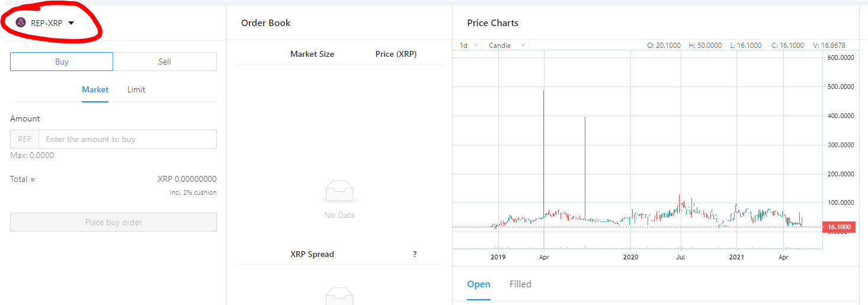Click the Price (XRP) column header
The height and width of the screenshot is (305, 868).
click(x=396, y=54)
